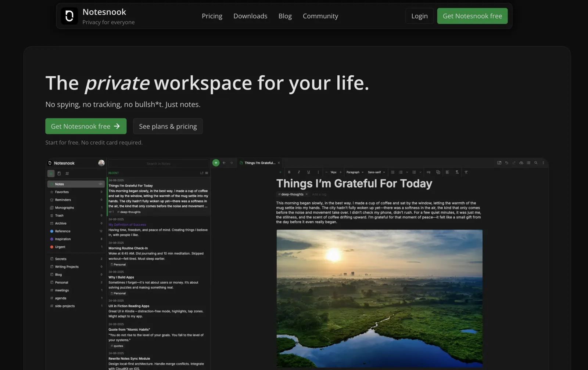Select the meetings tag
588x370 pixels.
[x=76, y=290]
